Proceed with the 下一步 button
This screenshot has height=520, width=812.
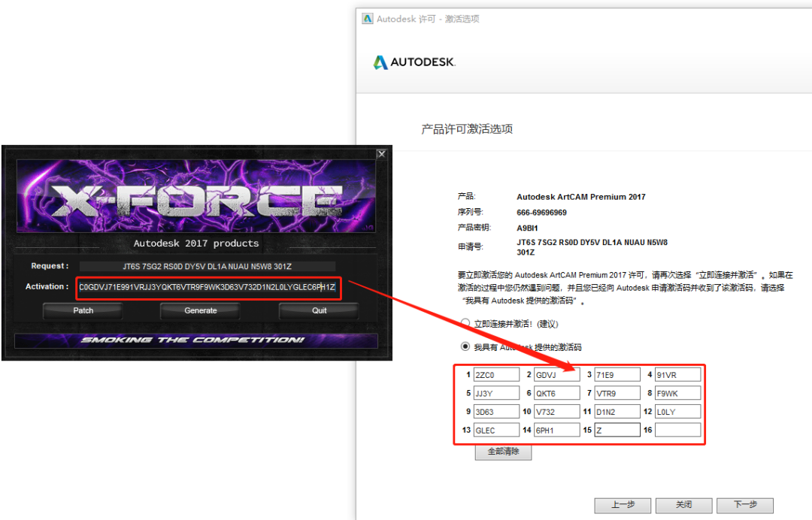point(744,505)
